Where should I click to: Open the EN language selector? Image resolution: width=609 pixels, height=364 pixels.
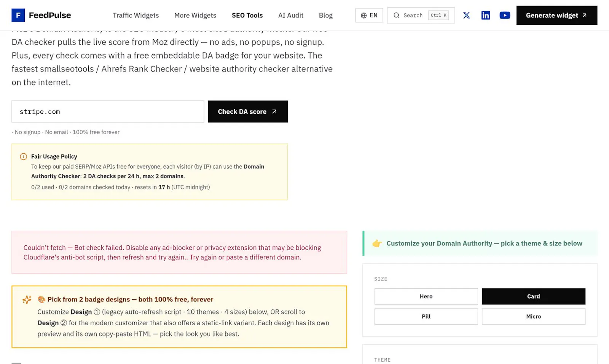tap(369, 15)
